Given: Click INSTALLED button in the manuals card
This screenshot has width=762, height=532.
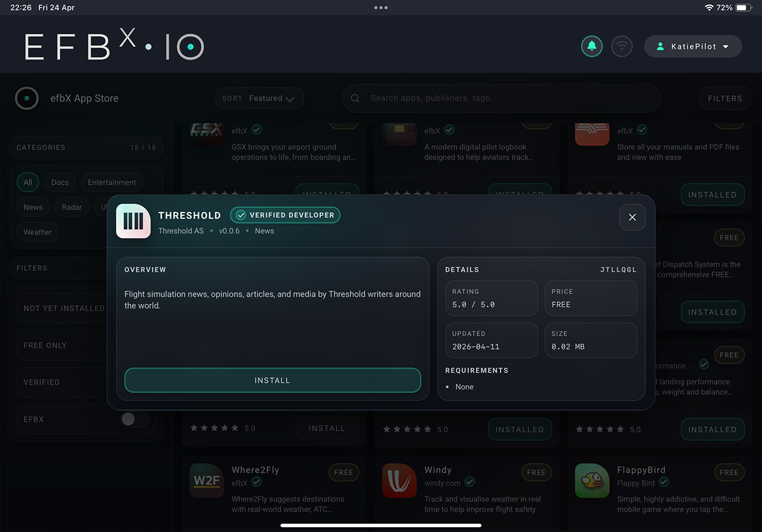Looking at the screenshot, I should coord(713,195).
